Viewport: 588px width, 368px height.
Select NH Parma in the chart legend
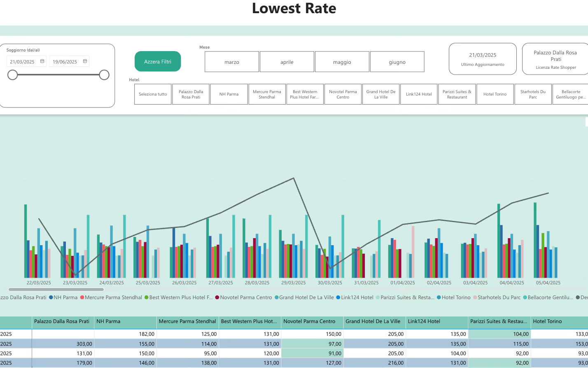(x=63, y=298)
